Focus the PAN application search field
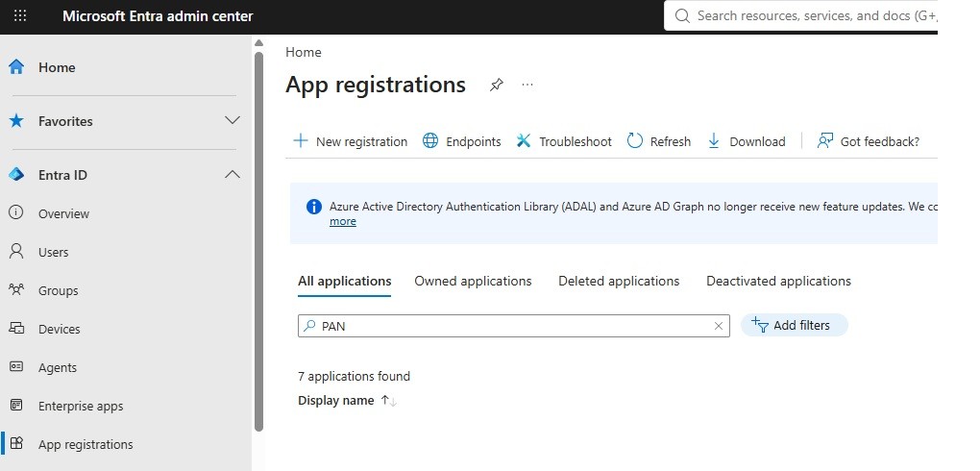This screenshot has height=471, width=980. pyautogui.click(x=514, y=326)
